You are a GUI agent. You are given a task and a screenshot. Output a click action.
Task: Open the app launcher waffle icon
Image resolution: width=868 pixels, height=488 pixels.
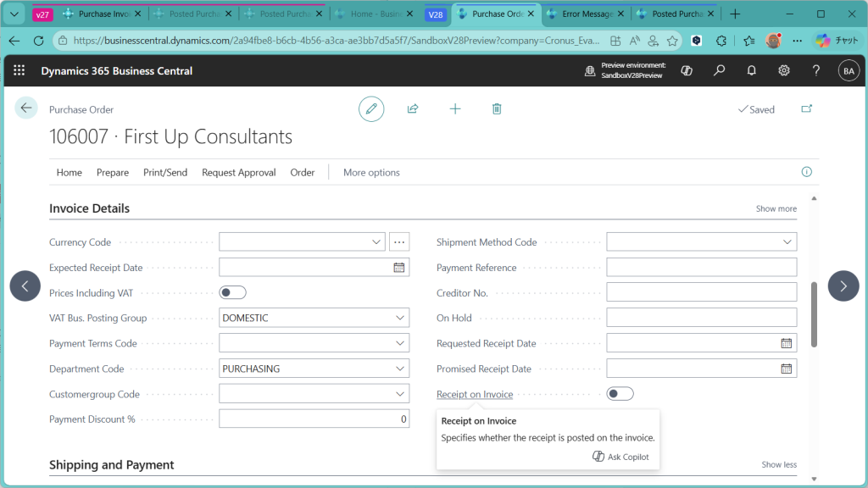[x=19, y=71]
